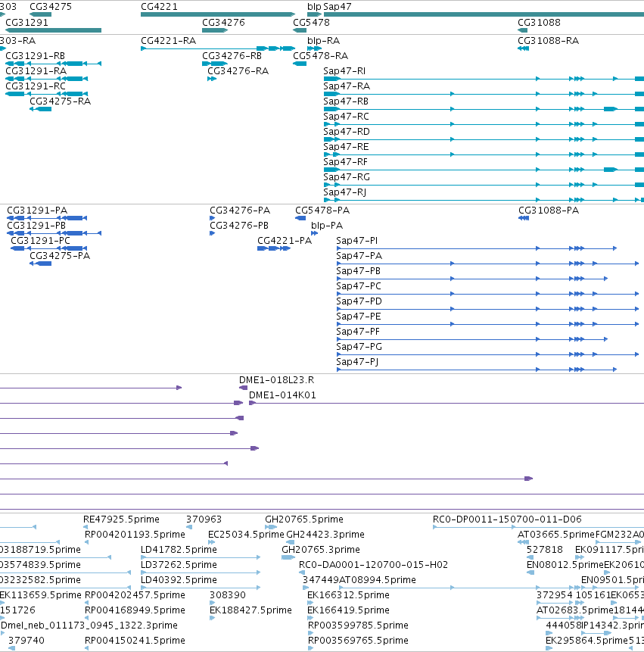Select the CG31291 gene label
644x652 pixels.
click(26, 23)
